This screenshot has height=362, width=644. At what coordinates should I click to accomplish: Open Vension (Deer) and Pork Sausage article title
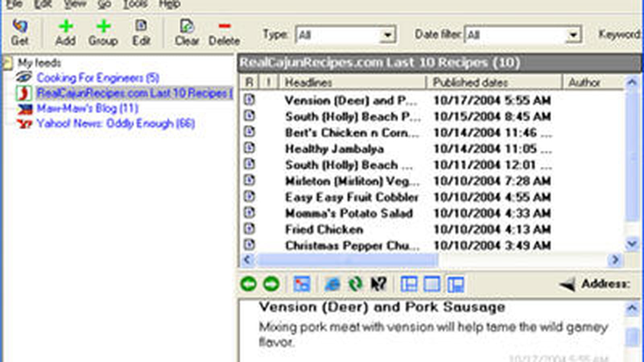click(x=382, y=307)
